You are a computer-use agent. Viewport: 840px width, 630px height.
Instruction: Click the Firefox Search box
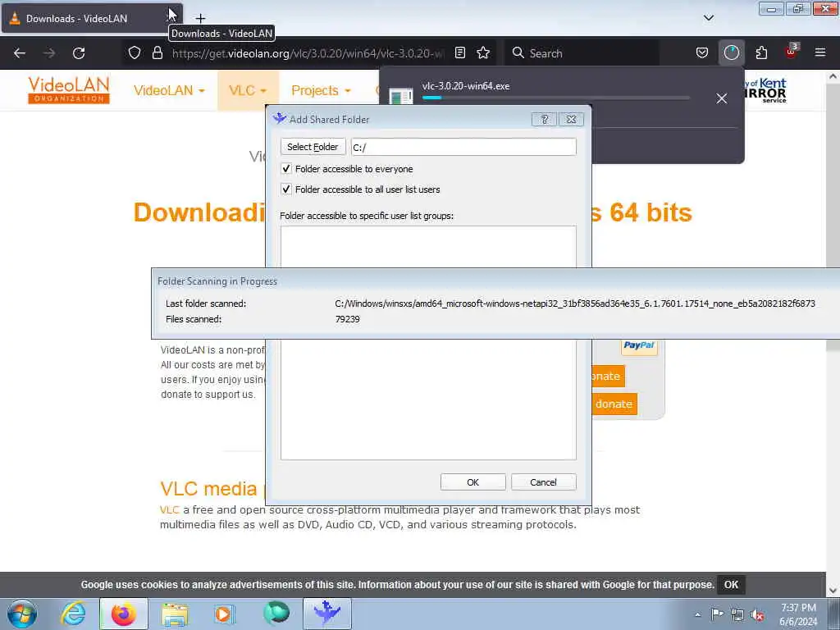click(582, 53)
